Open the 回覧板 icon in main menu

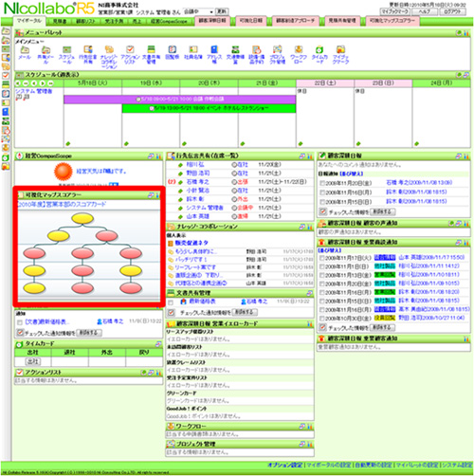[x=173, y=49]
